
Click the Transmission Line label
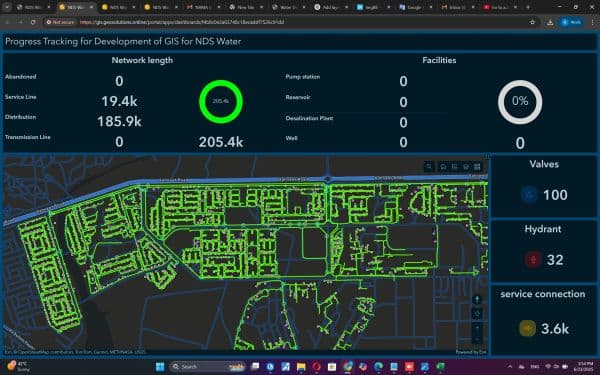(x=28, y=137)
